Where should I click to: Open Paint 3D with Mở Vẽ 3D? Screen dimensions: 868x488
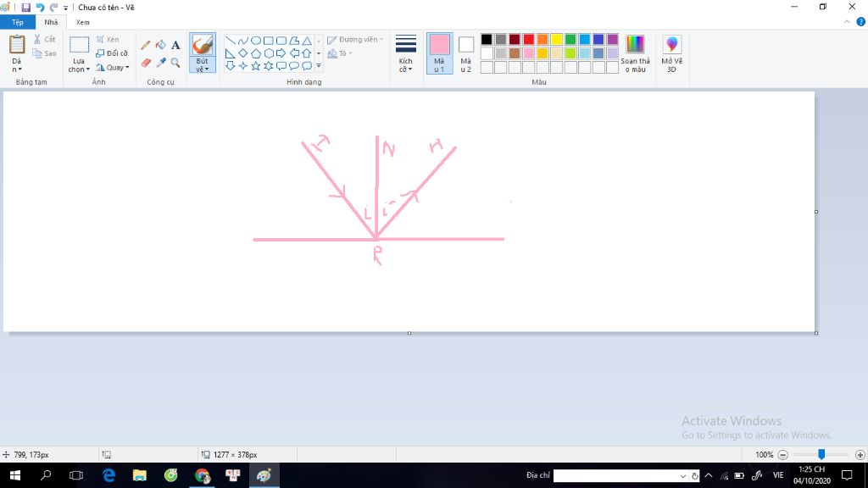(x=671, y=53)
